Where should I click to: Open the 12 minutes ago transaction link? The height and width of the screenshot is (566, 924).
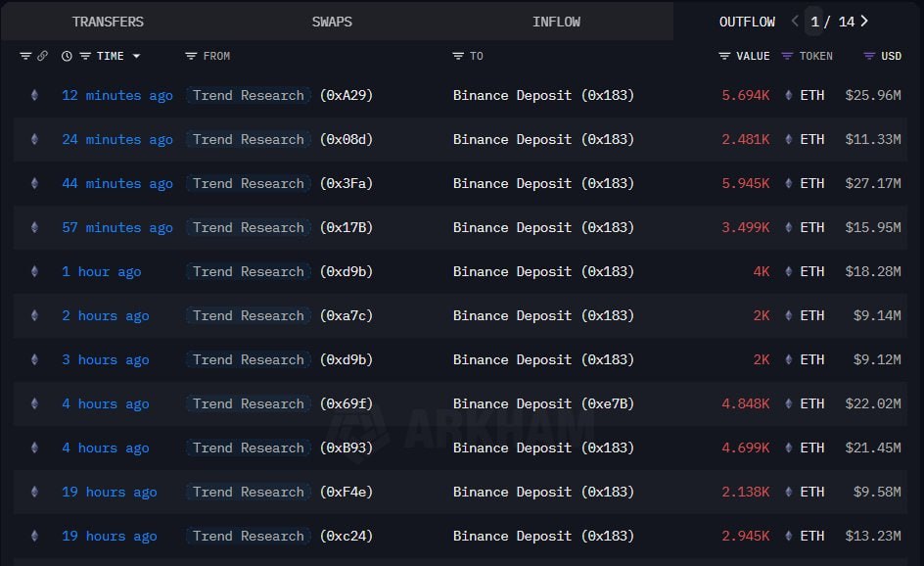117,95
